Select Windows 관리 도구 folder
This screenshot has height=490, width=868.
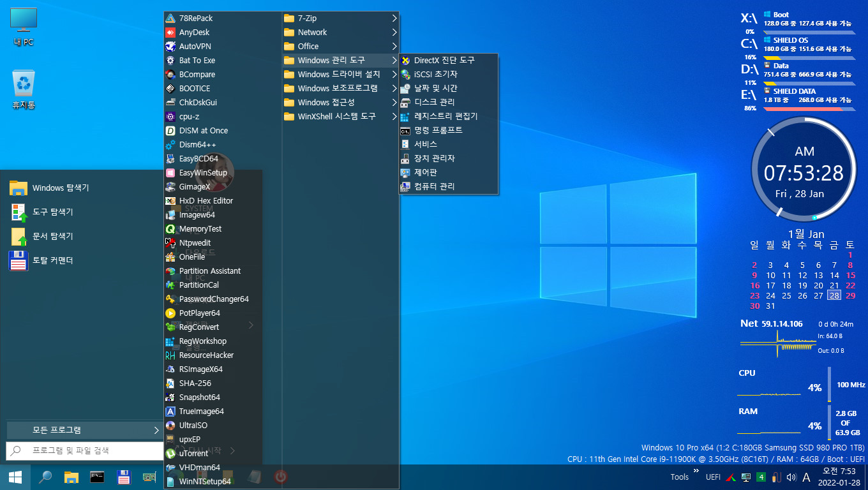(340, 60)
